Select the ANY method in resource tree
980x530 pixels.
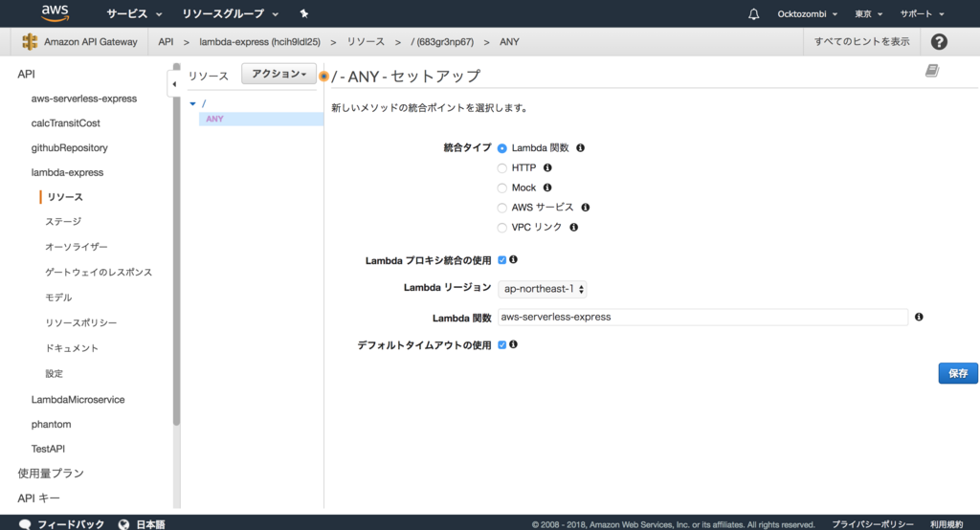(x=261, y=119)
